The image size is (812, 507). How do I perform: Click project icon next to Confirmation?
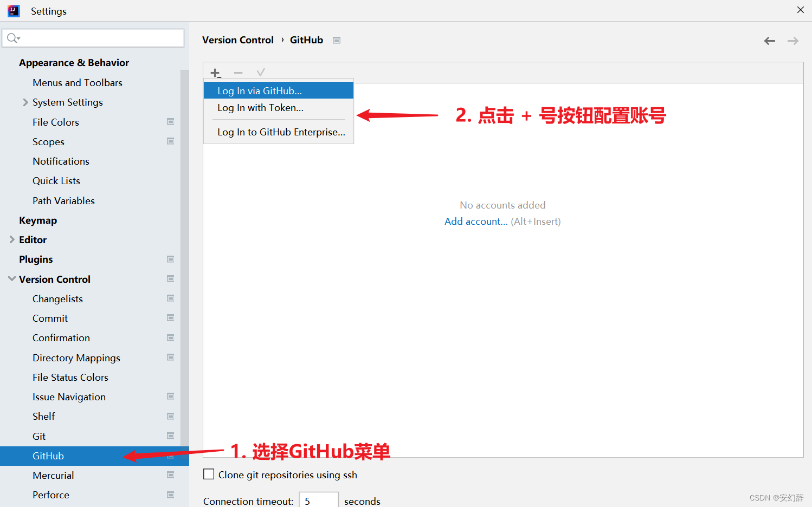pyautogui.click(x=170, y=338)
